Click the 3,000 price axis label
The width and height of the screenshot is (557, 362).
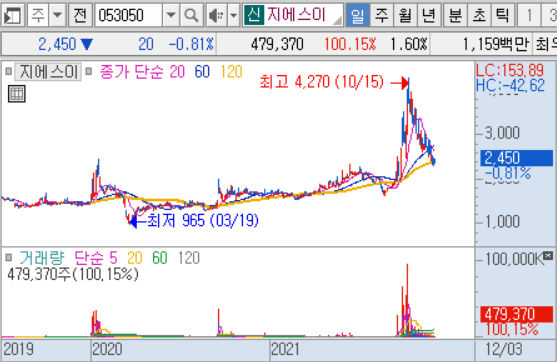coord(502,133)
